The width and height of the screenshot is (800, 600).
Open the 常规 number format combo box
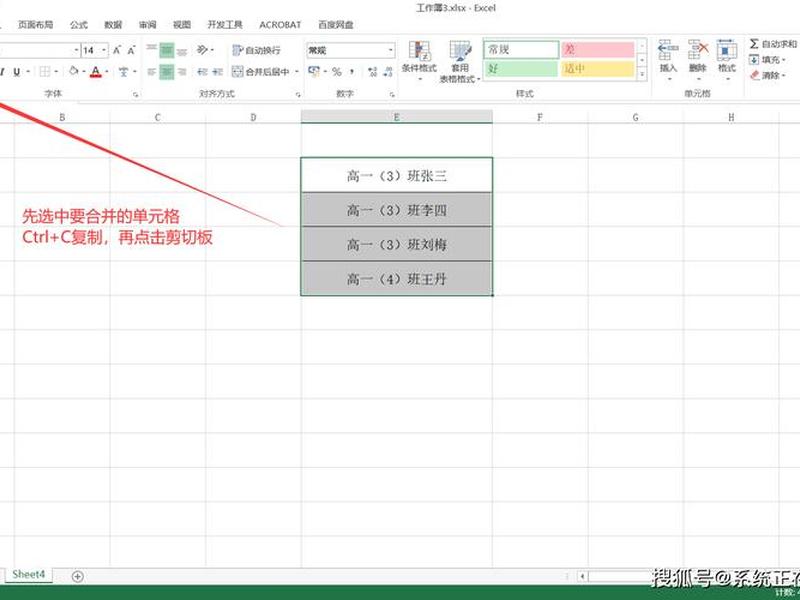click(351, 50)
